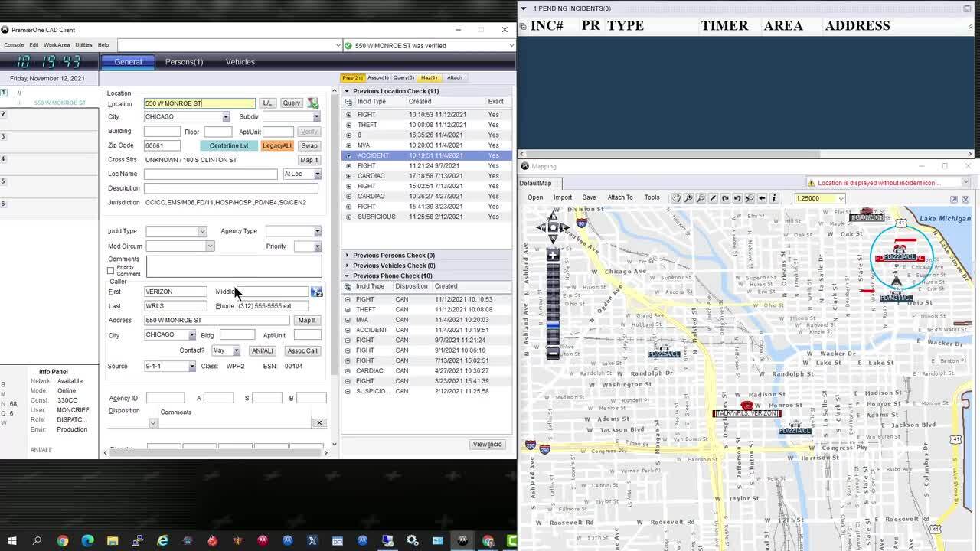Click the location verify icon beside Query

tap(312, 103)
